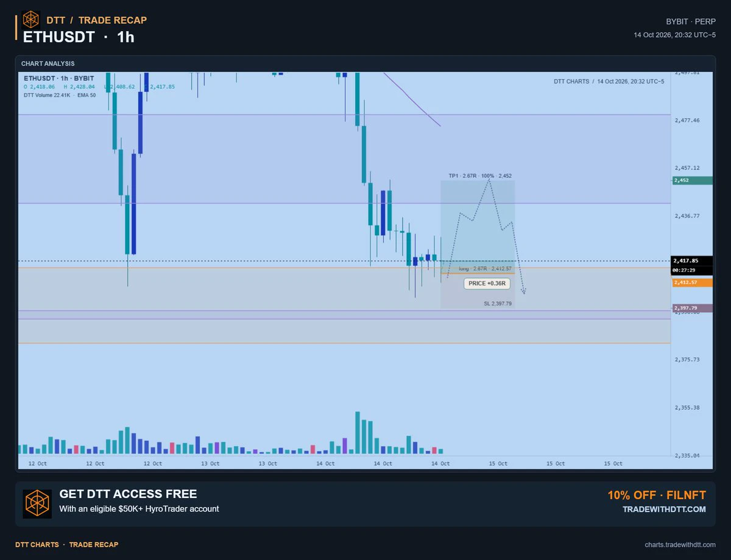Click the EMA 50 indicator label
This screenshot has width=731, height=560.
(87, 95)
